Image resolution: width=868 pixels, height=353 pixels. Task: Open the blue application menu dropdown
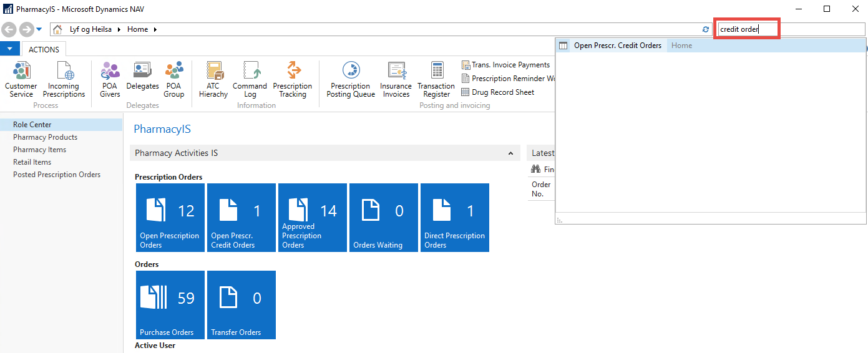[10, 49]
